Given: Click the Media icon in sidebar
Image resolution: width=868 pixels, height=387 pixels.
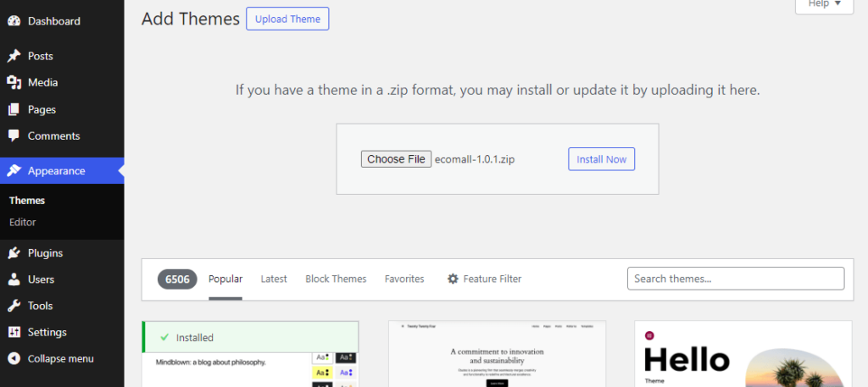Looking at the screenshot, I should [x=14, y=82].
